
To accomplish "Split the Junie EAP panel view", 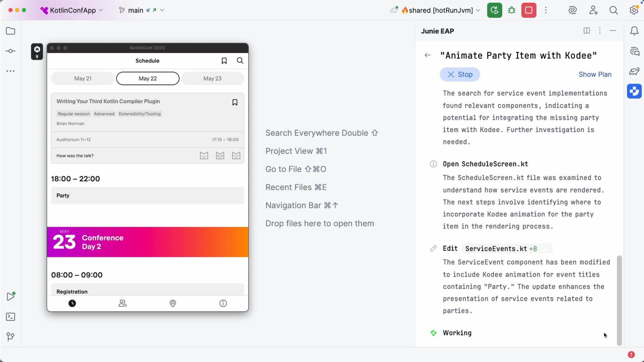I will pos(587,31).
